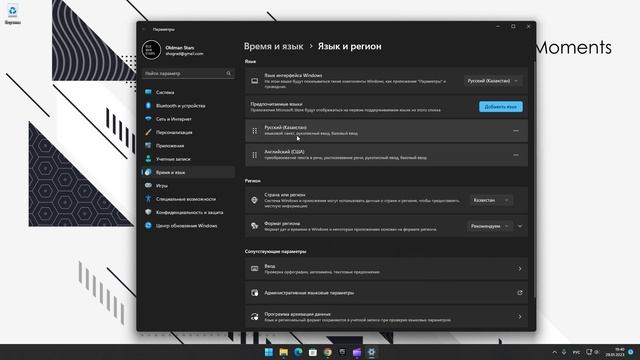Click the Oldman Stars account name
Image resolution: width=640 pixels, height=360 pixels.
click(x=180, y=48)
